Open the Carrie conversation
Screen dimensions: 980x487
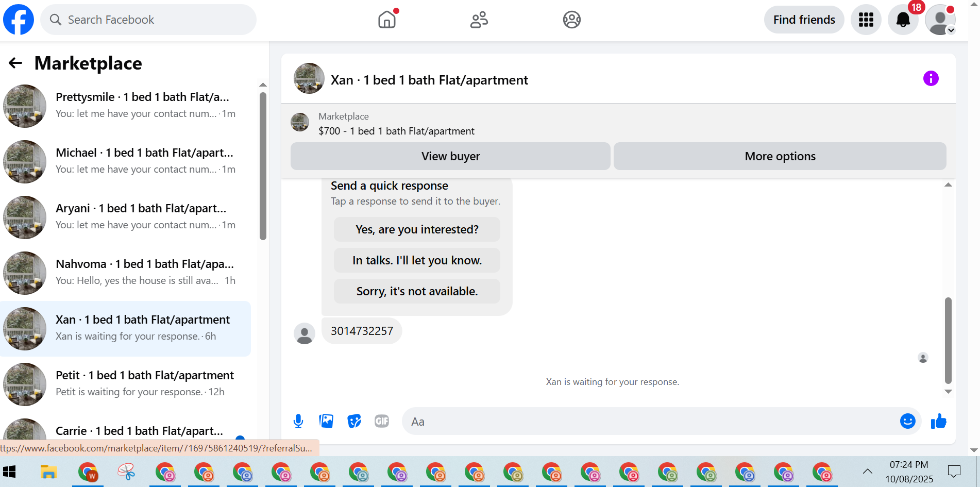point(126,430)
